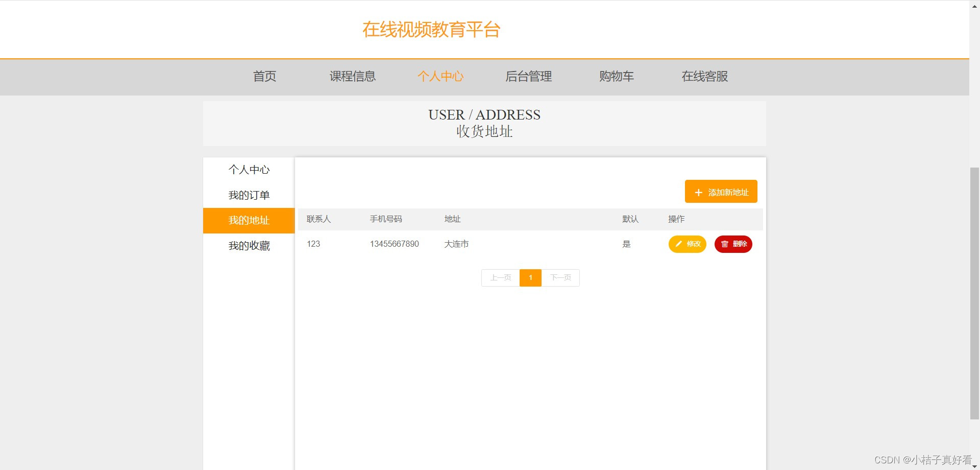Viewport: 980px width, 470px height.
Task: Open 后台管理 from the navigation bar
Action: pyautogui.click(x=528, y=77)
